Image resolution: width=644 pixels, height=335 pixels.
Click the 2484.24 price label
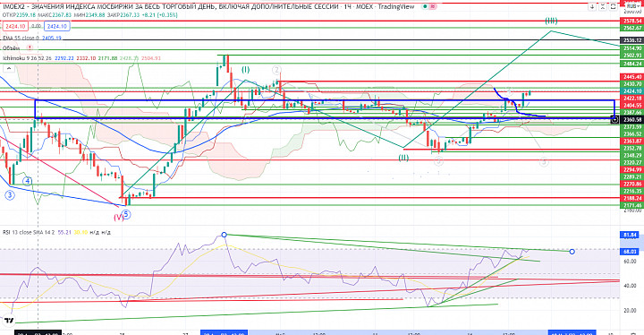coord(632,64)
